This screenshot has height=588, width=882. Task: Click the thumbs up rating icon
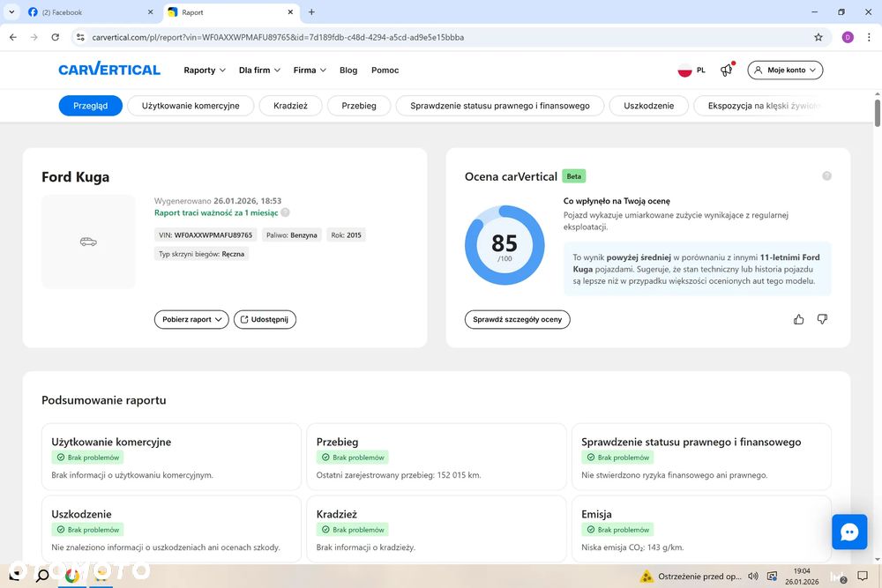(798, 319)
